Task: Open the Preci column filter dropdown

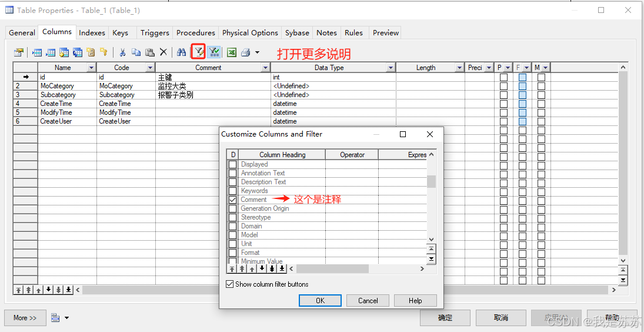Action: coord(489,68)
